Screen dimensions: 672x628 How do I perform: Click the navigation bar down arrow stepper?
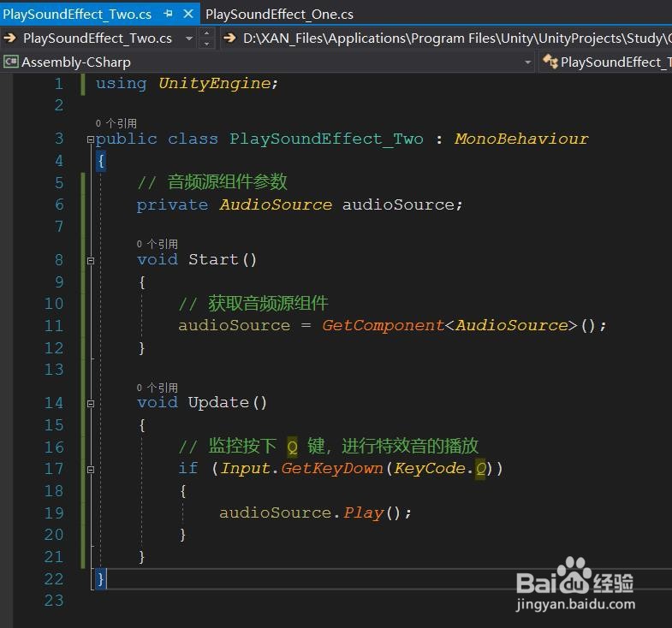click(x=207, y=44)
